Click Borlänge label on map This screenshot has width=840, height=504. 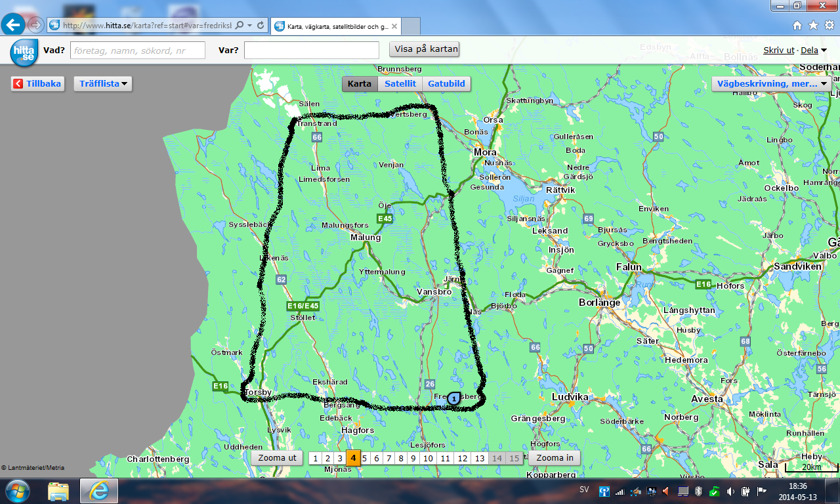coord(599,303)
